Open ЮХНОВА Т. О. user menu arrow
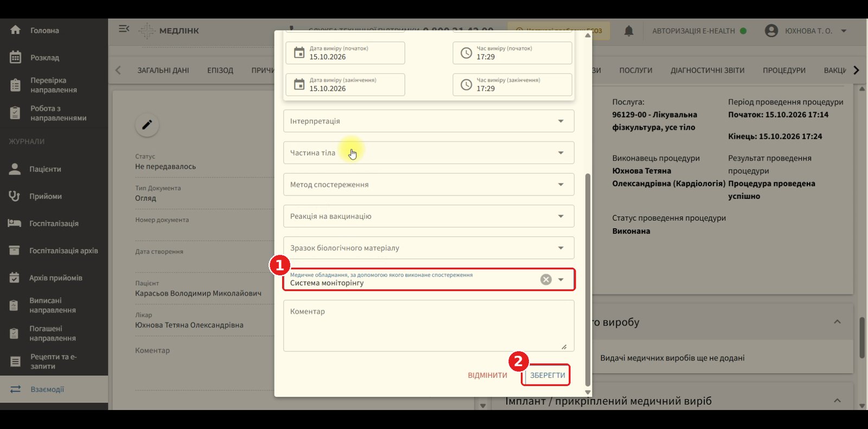Image resolution: width=868 pixels, height=429 pixels. [844, 31]
